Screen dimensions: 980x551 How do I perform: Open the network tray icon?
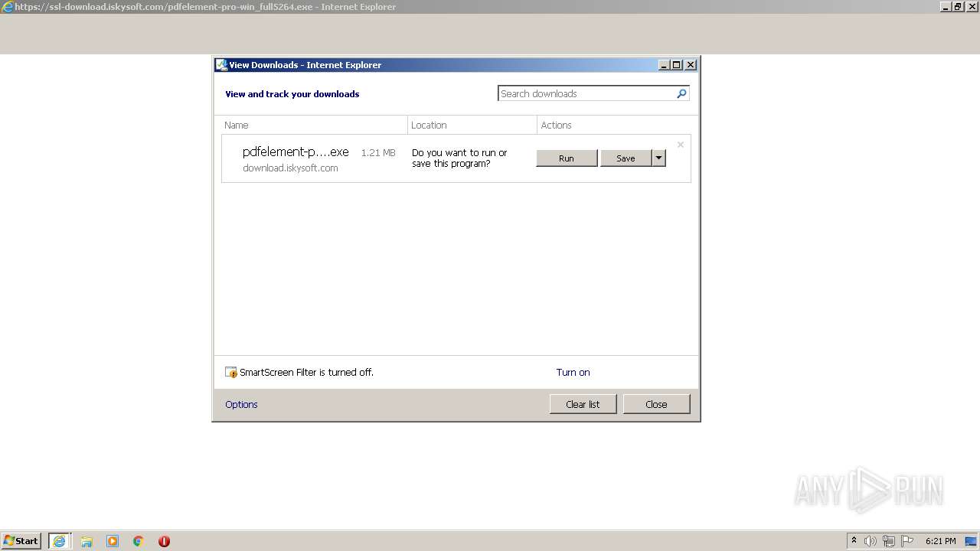click(889, 541)
